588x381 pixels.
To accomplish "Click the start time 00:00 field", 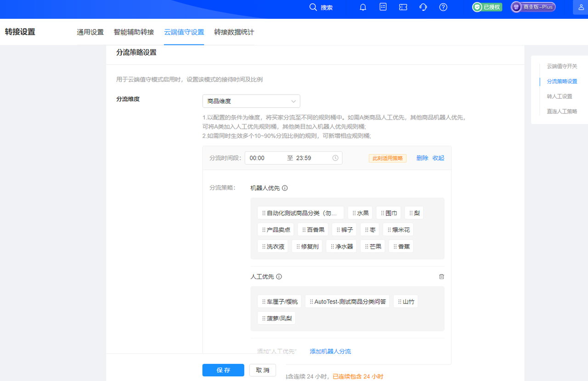I will coord(257,158).
